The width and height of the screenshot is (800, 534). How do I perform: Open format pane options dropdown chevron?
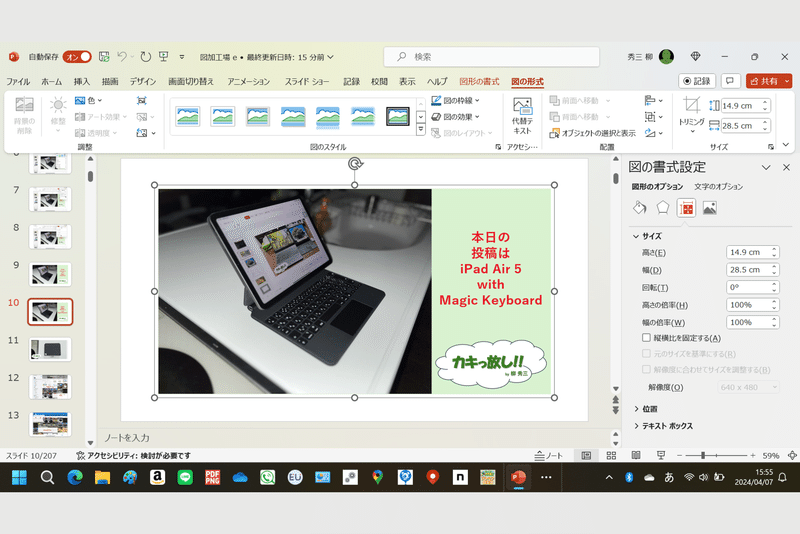click(766, 167)
